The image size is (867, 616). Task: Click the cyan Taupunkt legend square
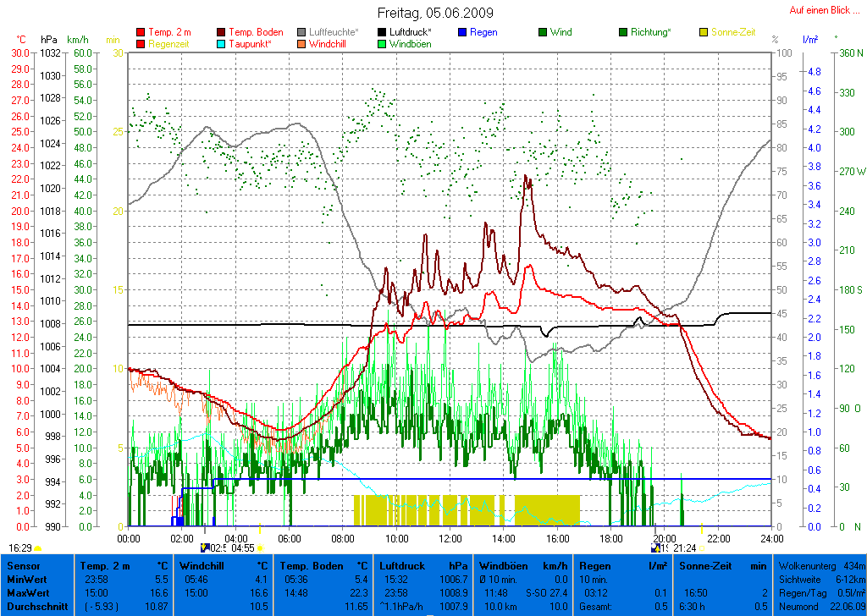222,44
